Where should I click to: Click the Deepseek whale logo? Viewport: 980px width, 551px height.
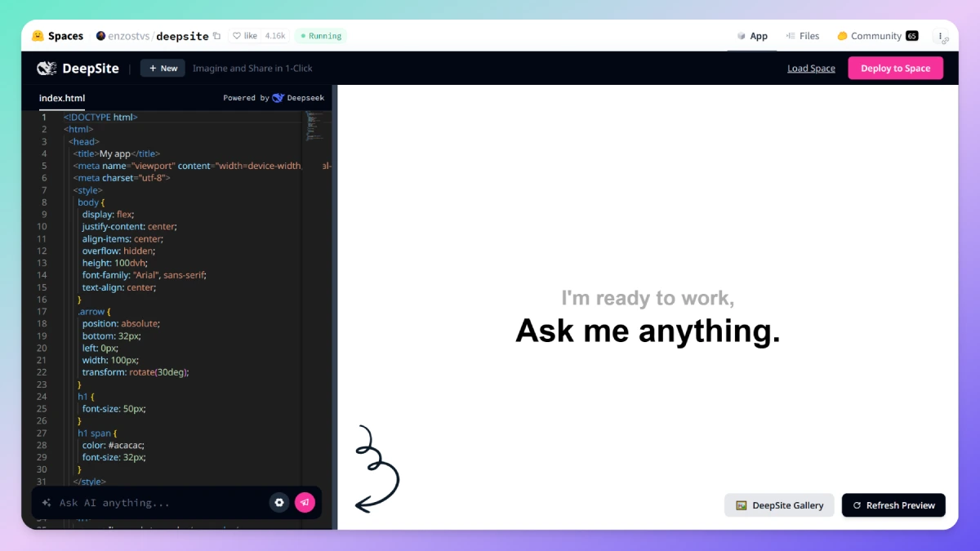[x=278, y=98]
